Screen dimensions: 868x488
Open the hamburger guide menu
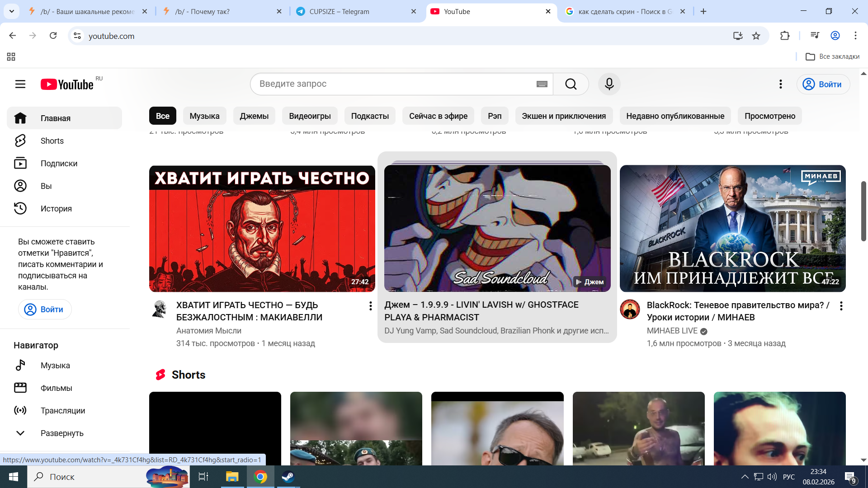(x=20, y=84)
